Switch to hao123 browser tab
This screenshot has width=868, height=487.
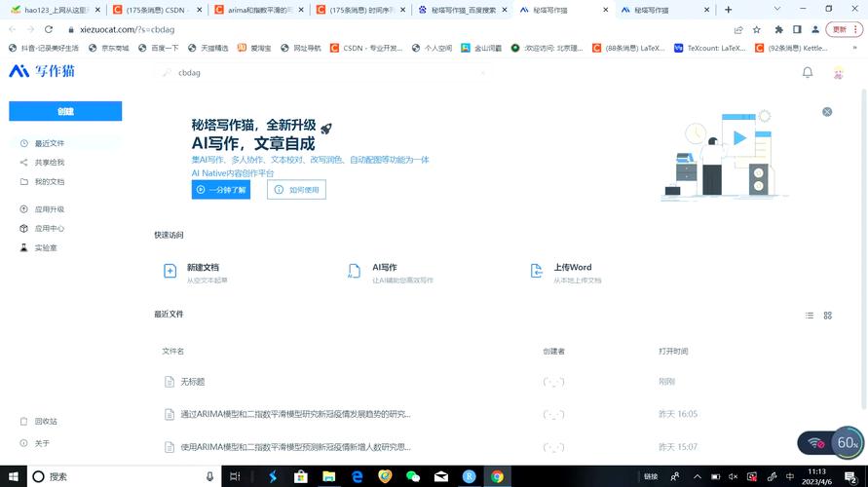pos(56,10)
